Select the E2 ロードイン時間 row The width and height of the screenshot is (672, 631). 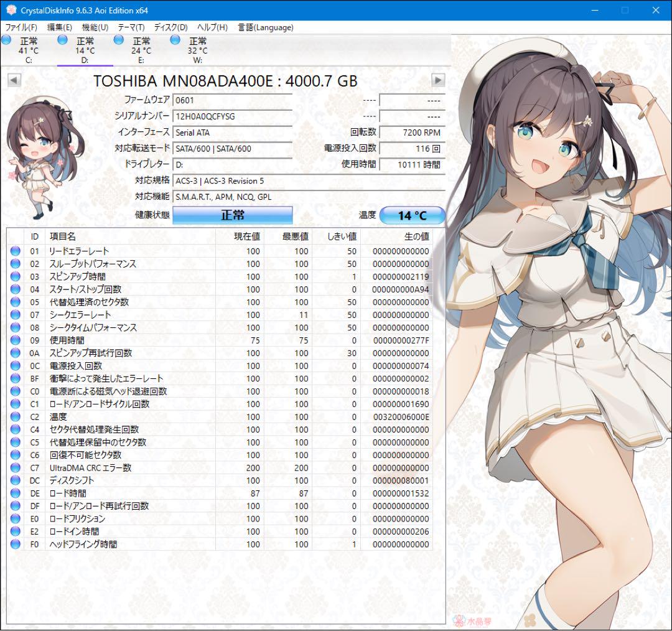coord(220,531)
